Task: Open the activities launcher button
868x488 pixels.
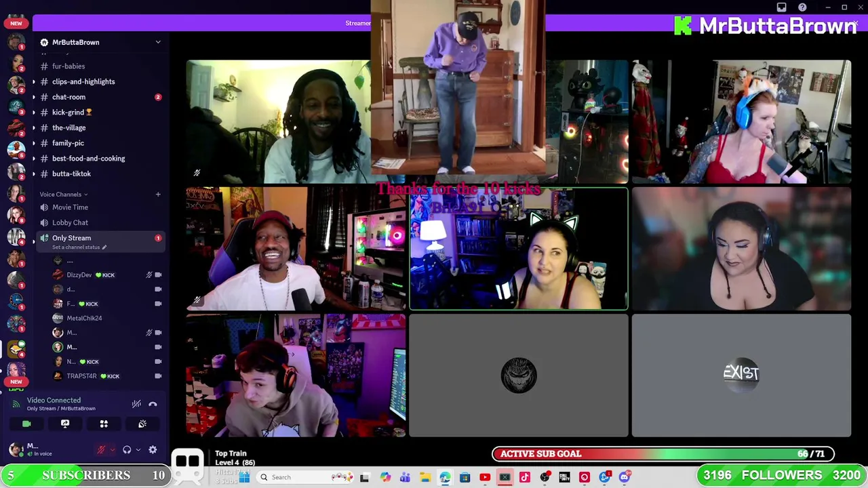Action: [x=104, y=424]
